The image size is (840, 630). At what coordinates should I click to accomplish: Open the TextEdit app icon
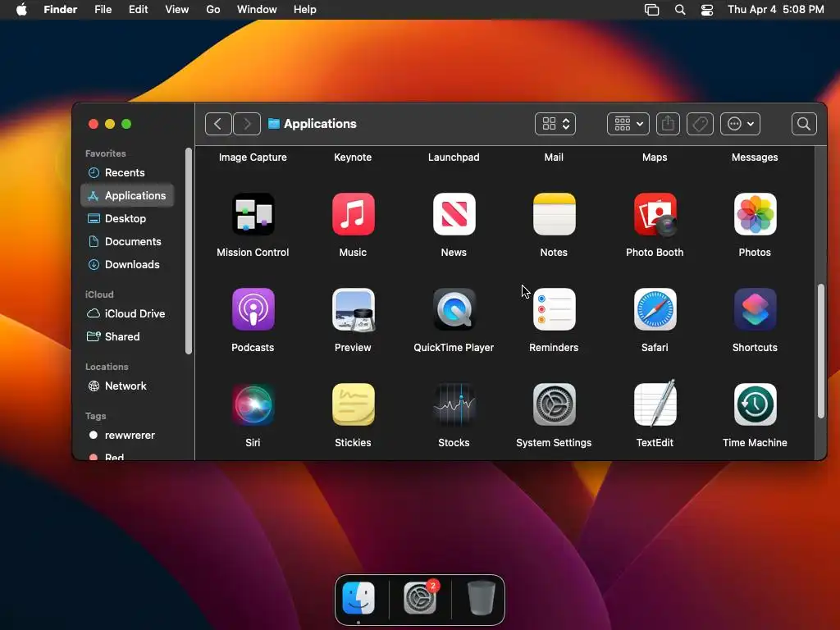655,404
